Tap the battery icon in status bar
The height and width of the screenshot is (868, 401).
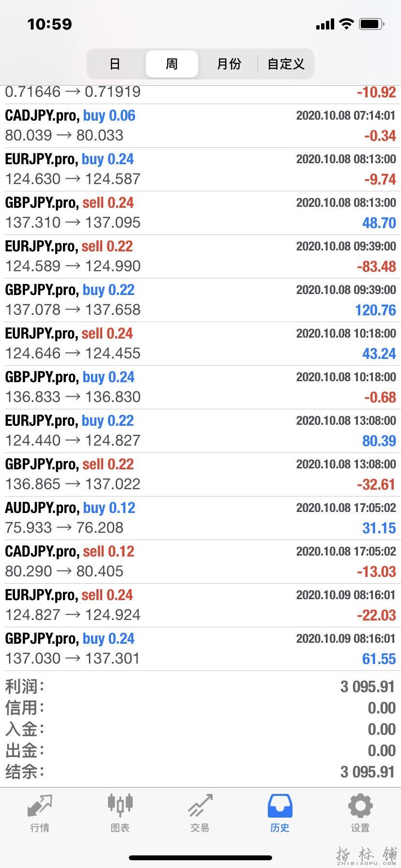[372, 24]
